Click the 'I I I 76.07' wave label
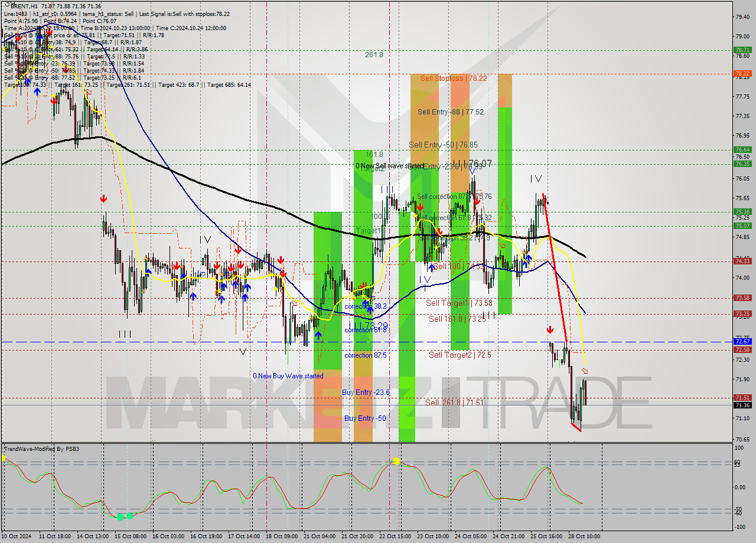Image resolution: width=756 pixels, height=543 pixels. (471, 163)
